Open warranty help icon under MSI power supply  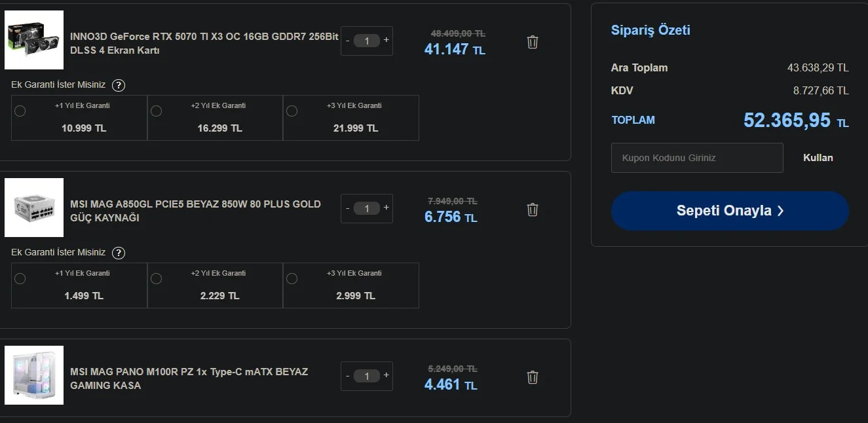pos(119,253)
